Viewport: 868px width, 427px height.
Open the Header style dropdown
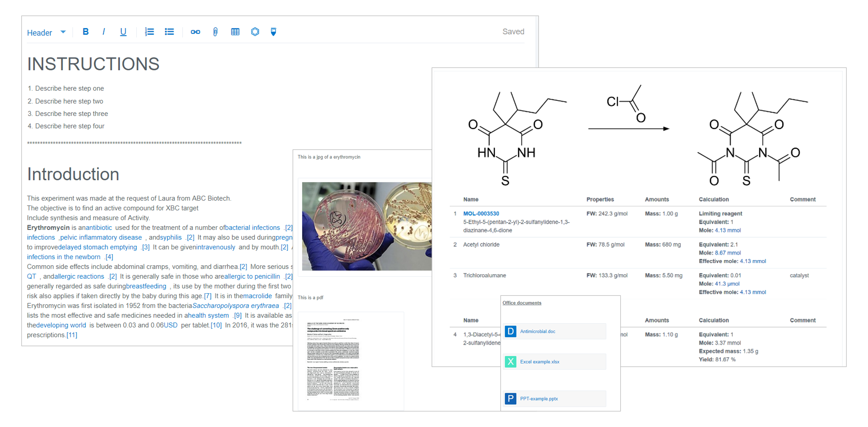(x=46, y=32)
